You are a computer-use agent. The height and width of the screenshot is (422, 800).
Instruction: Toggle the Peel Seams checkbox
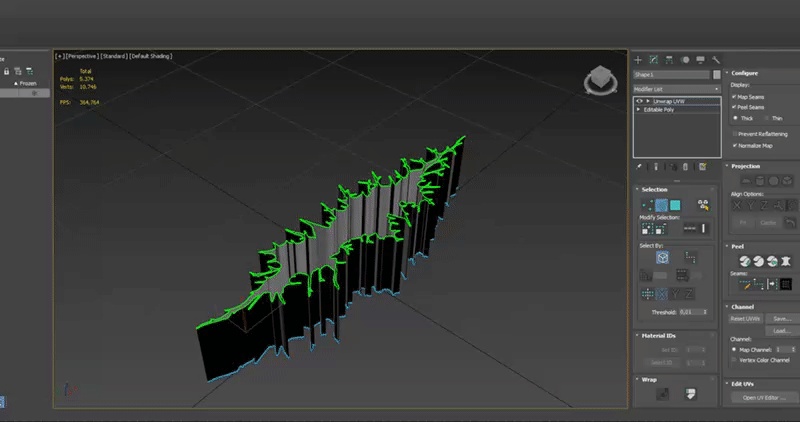pyautogui.click(x=734, y=107)
